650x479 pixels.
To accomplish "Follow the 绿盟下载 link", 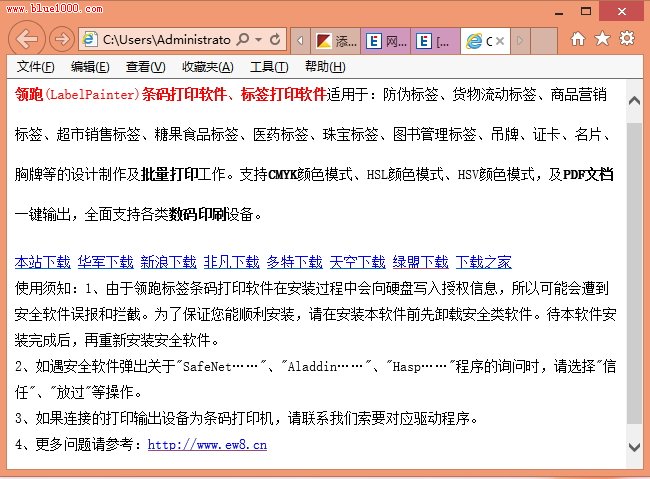I will click(421, 262).
